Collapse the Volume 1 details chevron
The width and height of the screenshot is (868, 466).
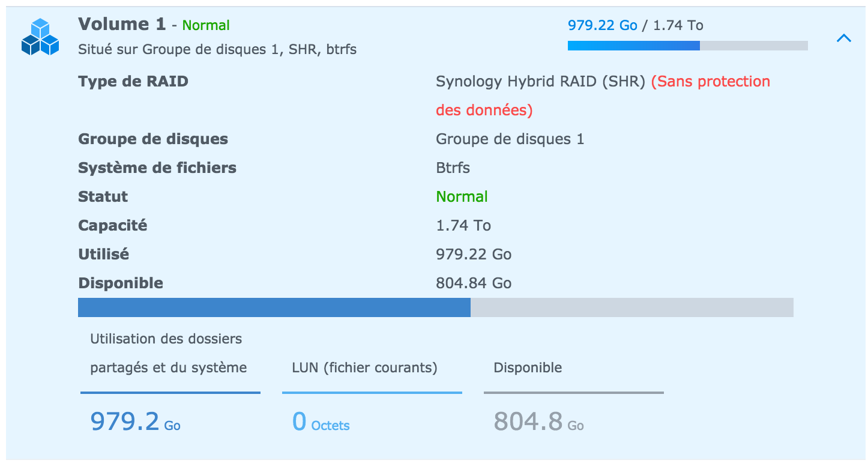844,38
